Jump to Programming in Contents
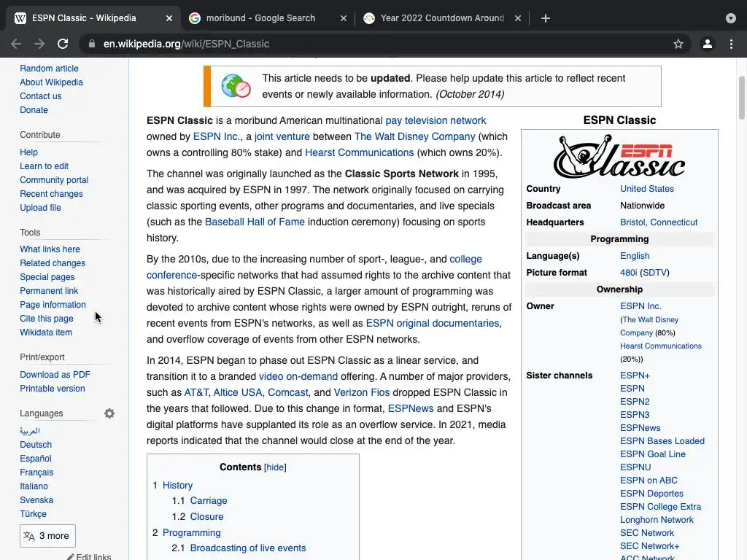 192,532
